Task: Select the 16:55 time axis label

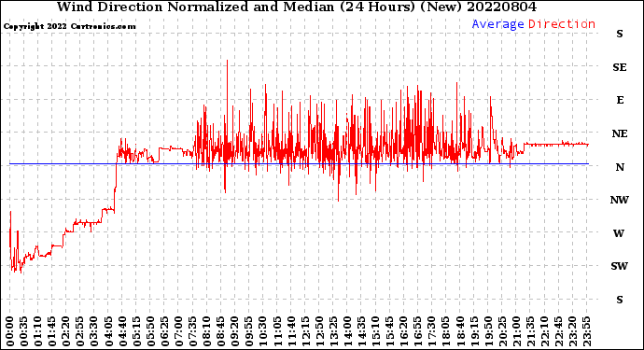Action: (x=418, y=331)
